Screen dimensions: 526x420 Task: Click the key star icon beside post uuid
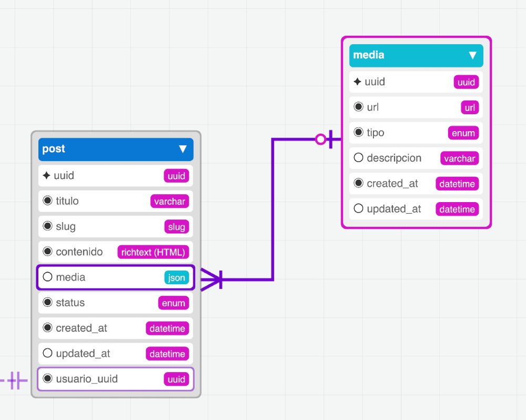tap(46, 176)
